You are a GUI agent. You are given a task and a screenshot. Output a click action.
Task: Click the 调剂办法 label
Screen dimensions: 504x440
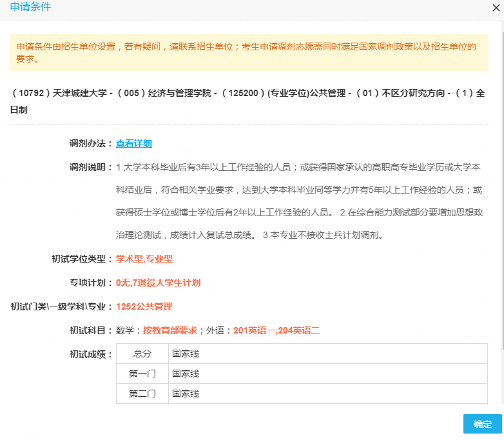(90, 144)
